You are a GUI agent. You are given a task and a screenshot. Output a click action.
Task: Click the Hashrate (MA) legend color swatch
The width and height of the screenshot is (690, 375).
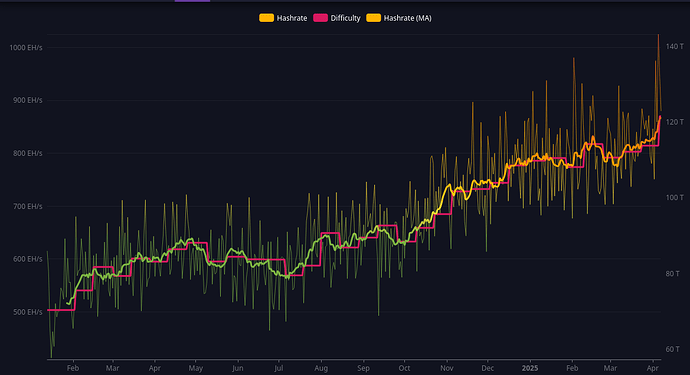(x=374, y=18)
